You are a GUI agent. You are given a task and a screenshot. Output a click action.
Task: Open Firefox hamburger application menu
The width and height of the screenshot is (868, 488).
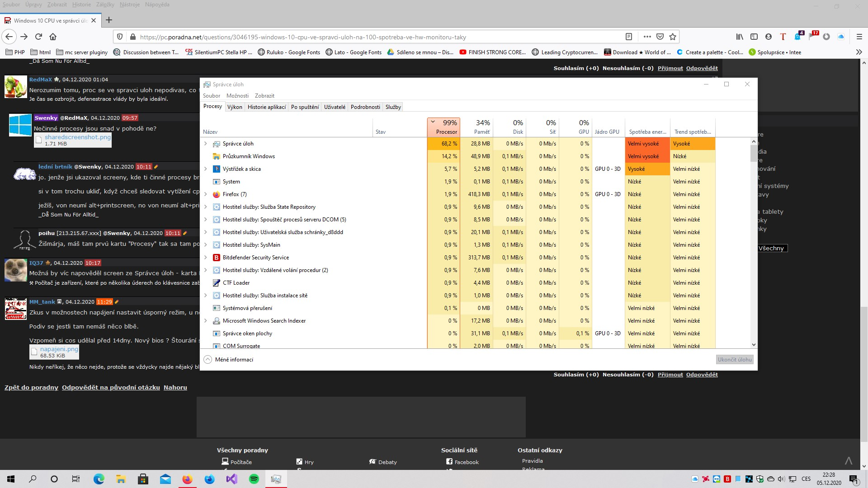point(859,37)
